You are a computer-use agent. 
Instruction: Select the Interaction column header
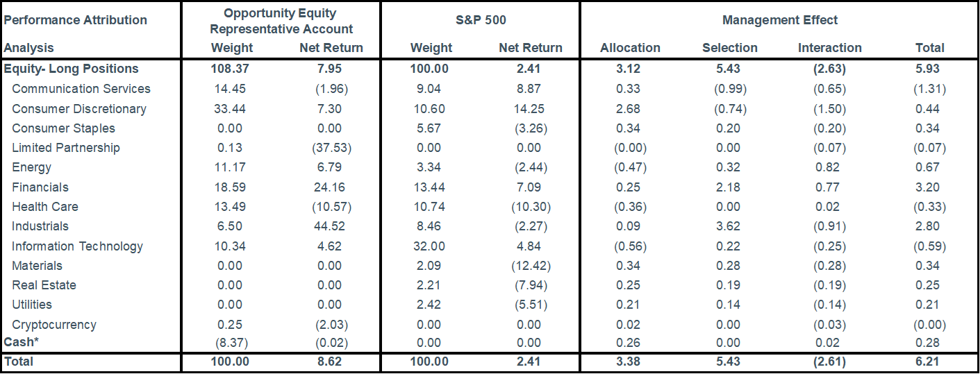830,48
